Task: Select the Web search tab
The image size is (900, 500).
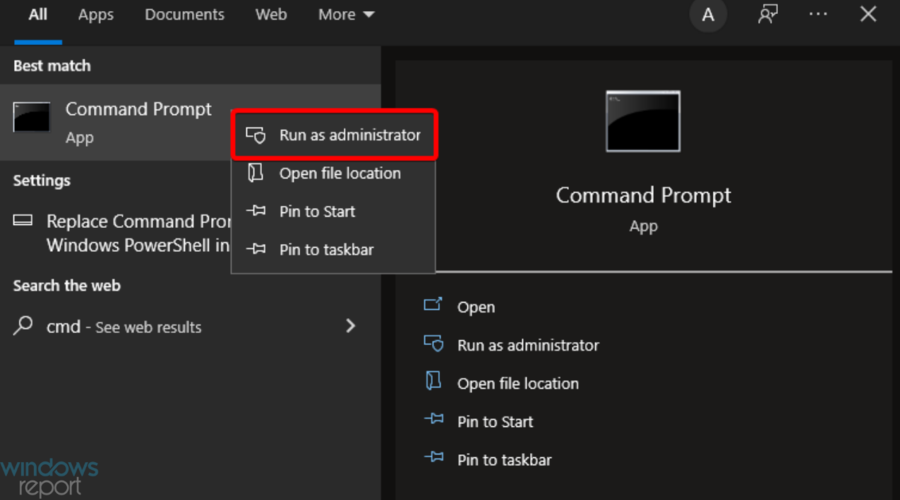Action: (271, 15)
